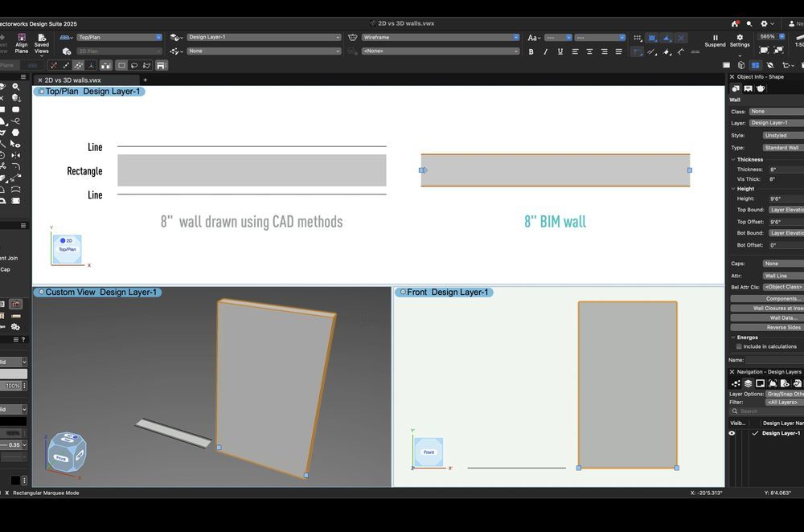Click the Align Plane tool

(21, 43)
